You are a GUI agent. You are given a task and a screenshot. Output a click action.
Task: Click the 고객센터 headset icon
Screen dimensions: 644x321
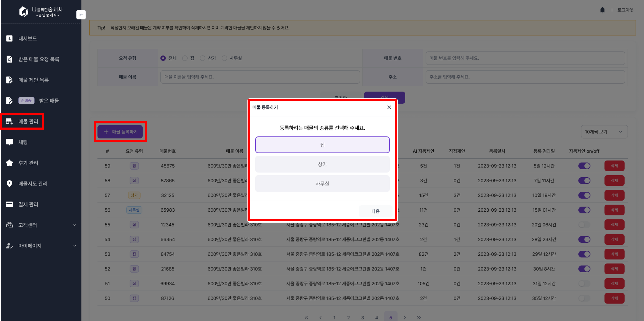click(9, 225)
